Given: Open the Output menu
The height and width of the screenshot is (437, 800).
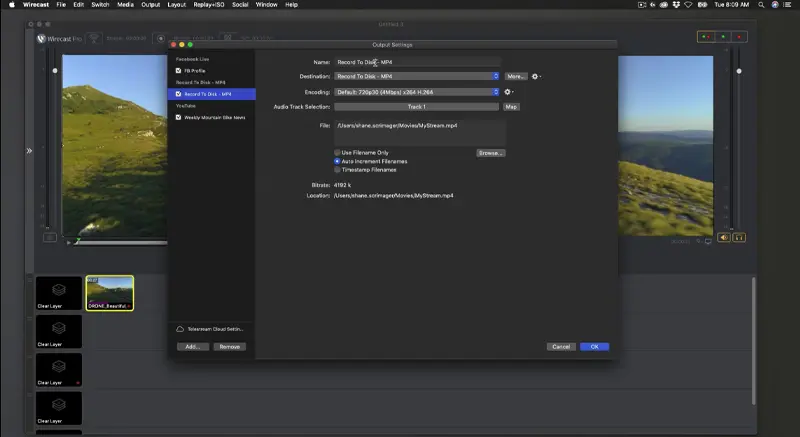Looking at the screenshot, I should click(x=151, y=5).
